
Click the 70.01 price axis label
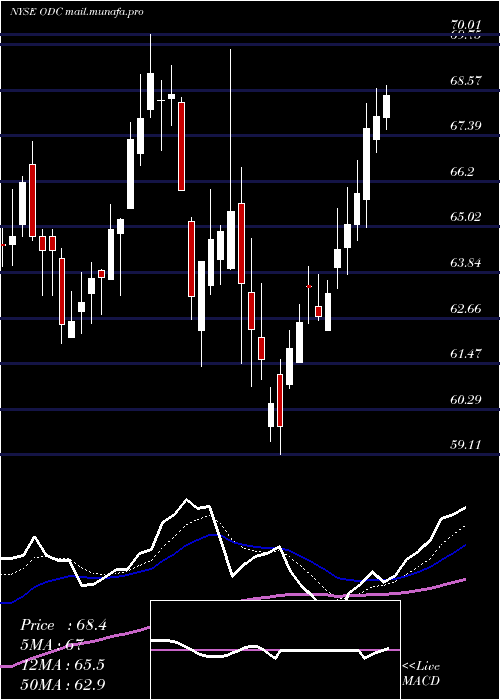[x=466, y=25]
